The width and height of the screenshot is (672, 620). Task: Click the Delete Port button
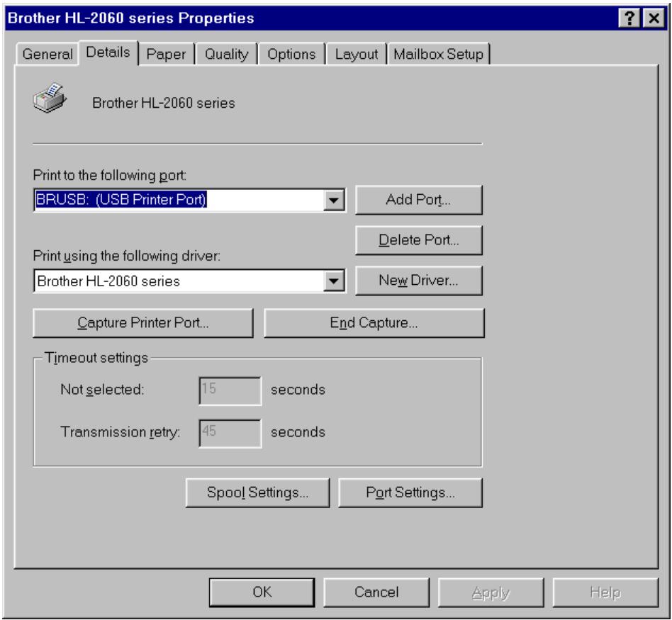click(419, 240)
